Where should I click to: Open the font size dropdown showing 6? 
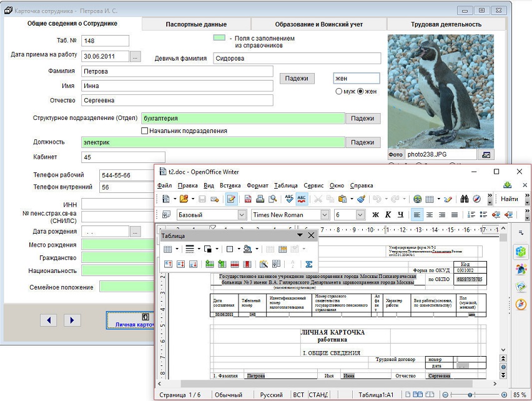click(360, 215)
